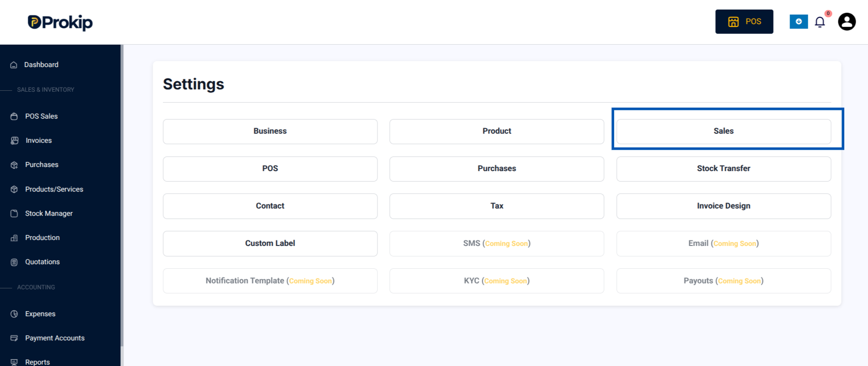868x366 pixels.
Task: Go to Dashboard in sidebar
Action: [41, 65]
